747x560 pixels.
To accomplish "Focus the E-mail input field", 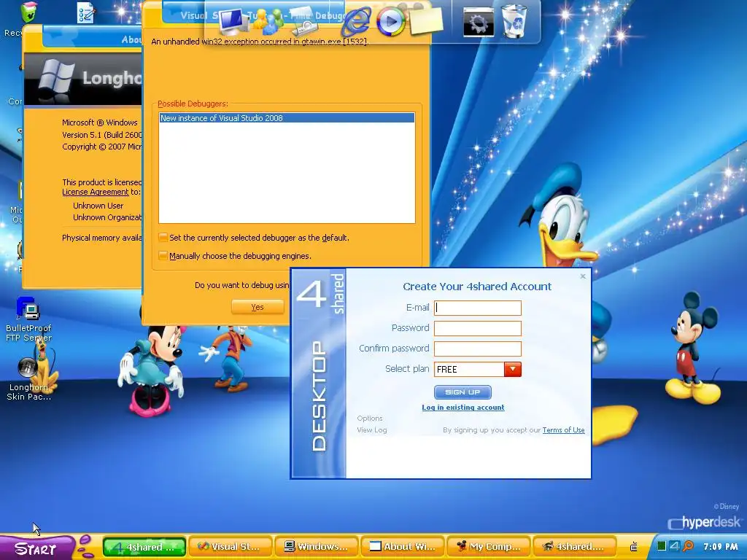I will coord(478,308).
